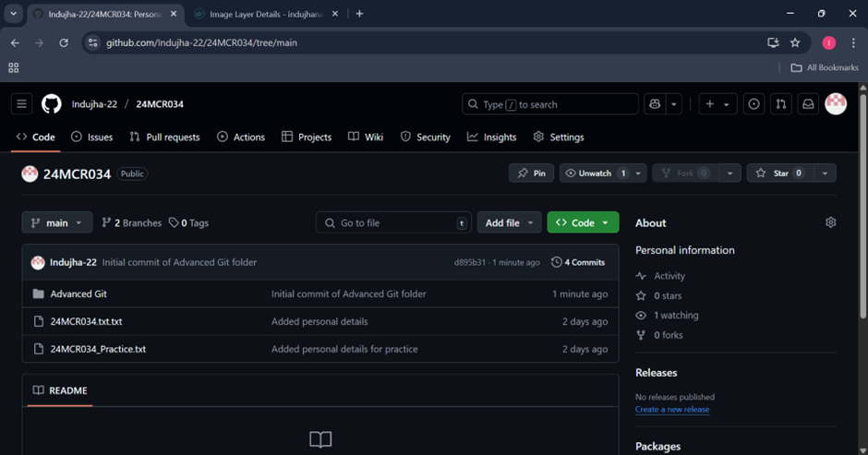Edit repository details gear in About
Screen dimensions: 868x455
(x=830, y=222)
